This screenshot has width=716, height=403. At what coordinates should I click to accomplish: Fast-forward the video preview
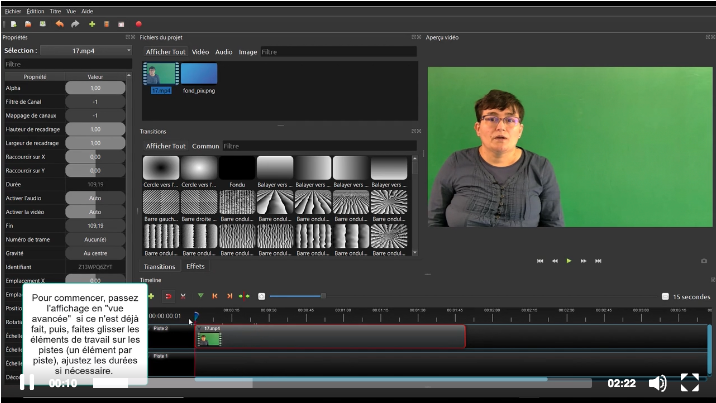click(x=584, y=261)
